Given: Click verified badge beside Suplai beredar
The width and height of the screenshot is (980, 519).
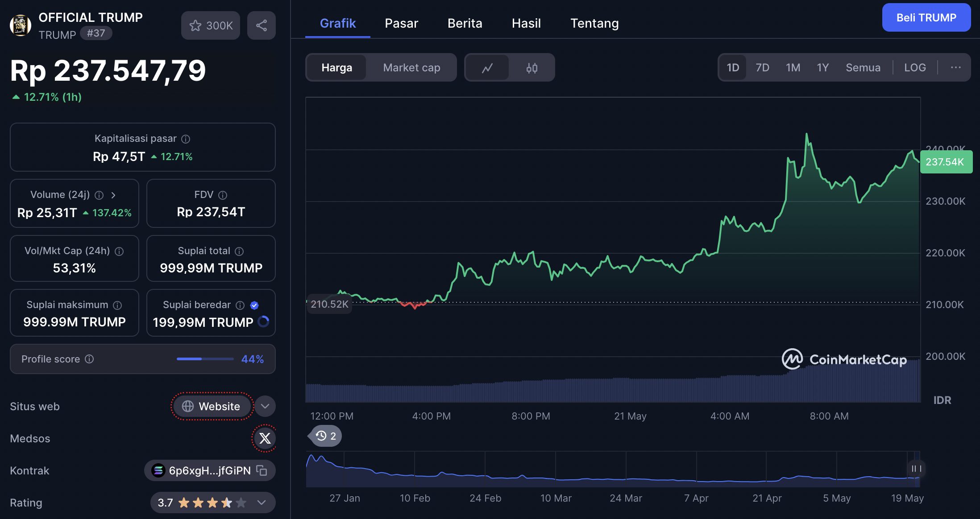Looking at the screenshot, I should (x=254, y=305).
